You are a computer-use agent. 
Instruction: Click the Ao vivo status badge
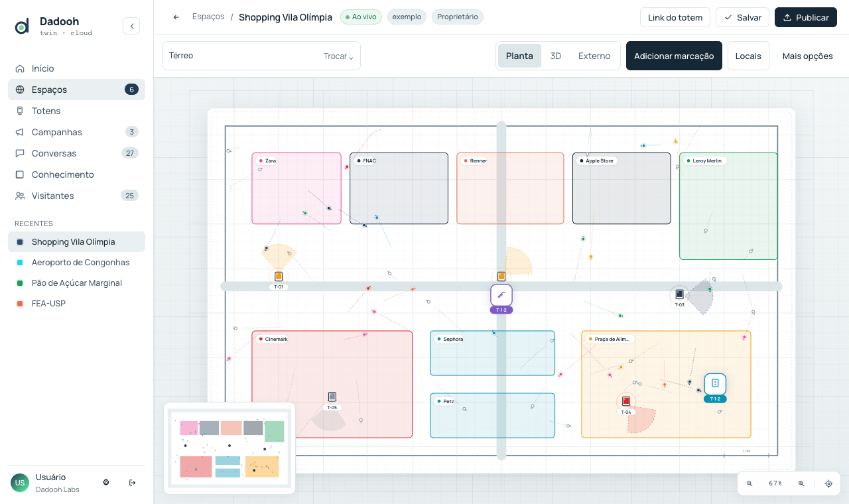361,17
